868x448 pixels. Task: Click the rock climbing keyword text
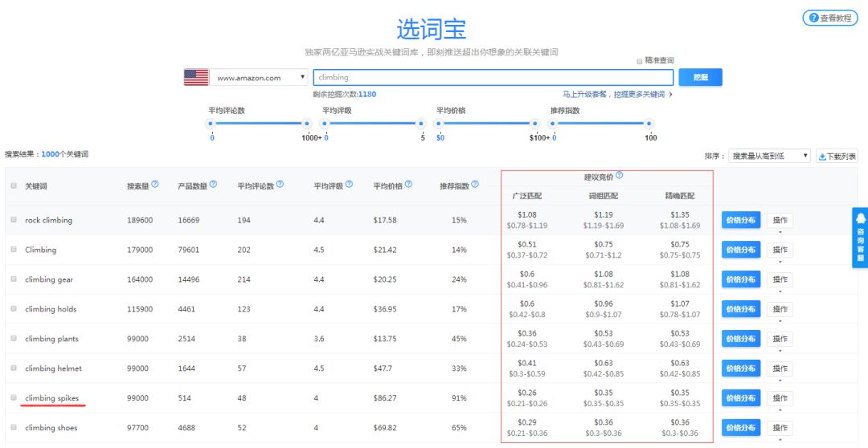49,220
